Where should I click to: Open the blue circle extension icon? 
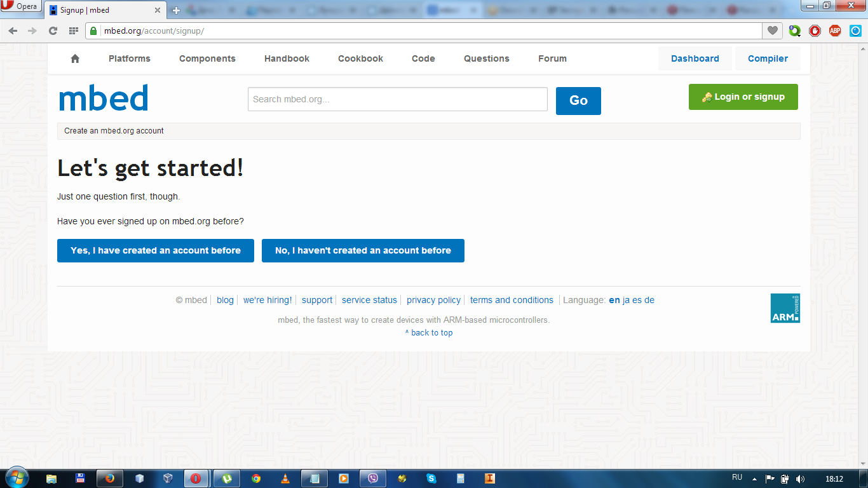click(x=855, y=30)
